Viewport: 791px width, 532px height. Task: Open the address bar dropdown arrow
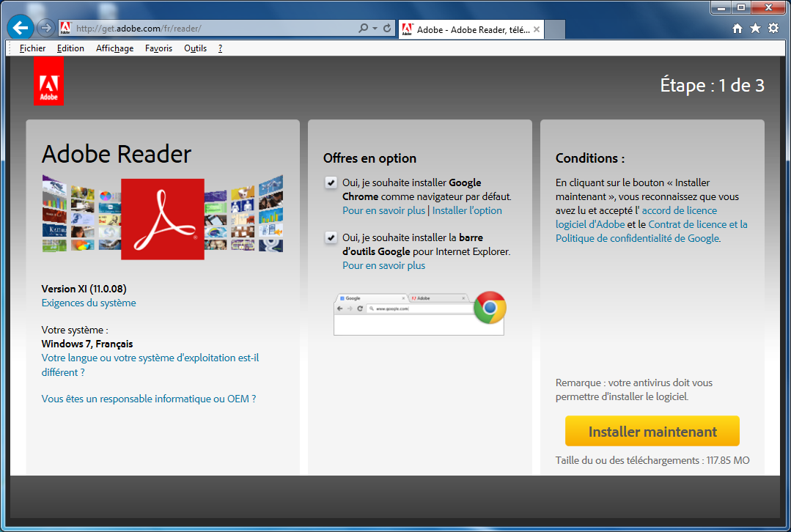[x=375, y=29]
